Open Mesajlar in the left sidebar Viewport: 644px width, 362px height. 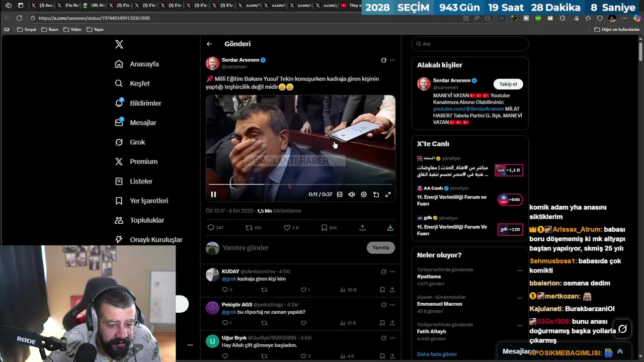pyautogui.click(x=135, y=123)
